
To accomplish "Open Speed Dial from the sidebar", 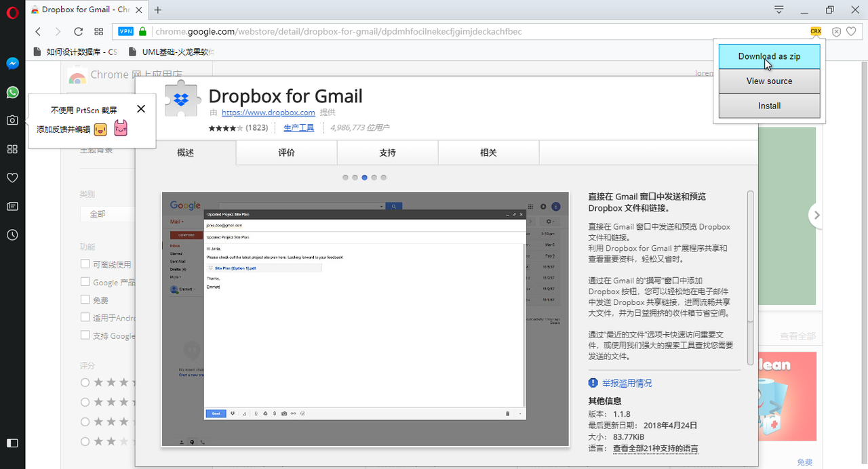I will point(12,148).
